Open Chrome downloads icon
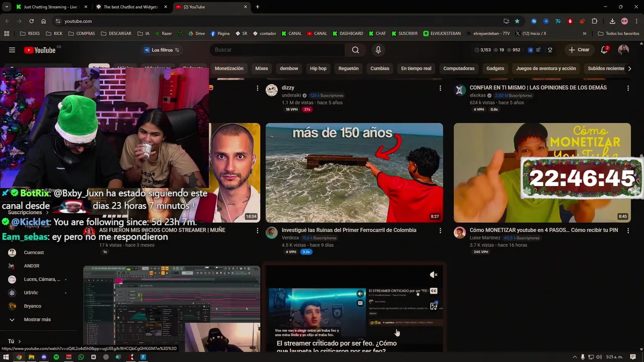 (x=612, y=21)
